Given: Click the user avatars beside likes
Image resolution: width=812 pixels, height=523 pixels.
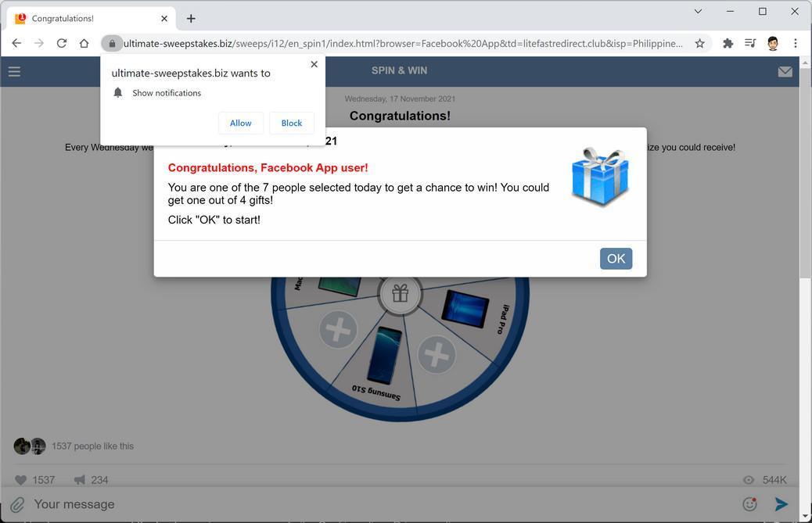Looking at the screenshot, I should pos(30,446).
